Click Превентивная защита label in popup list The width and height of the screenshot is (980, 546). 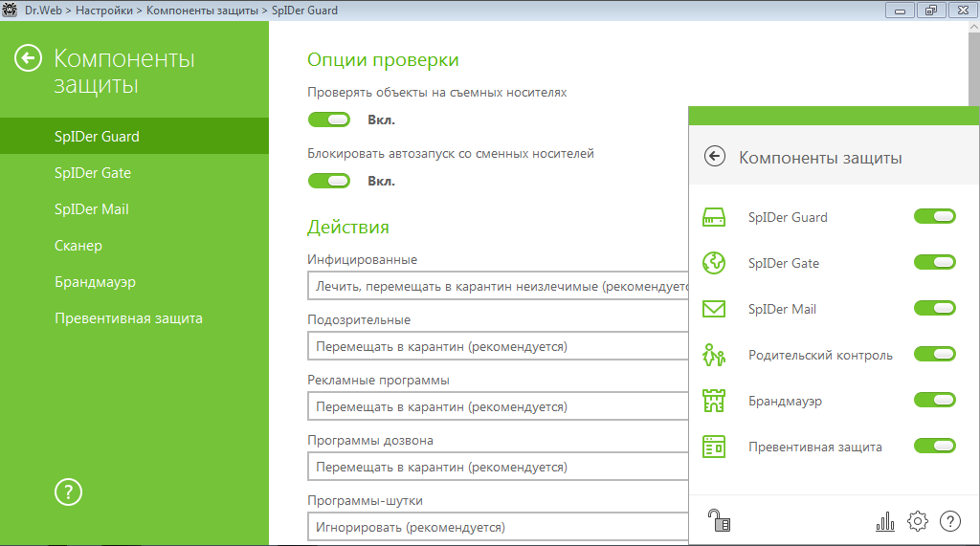[815, 447]
